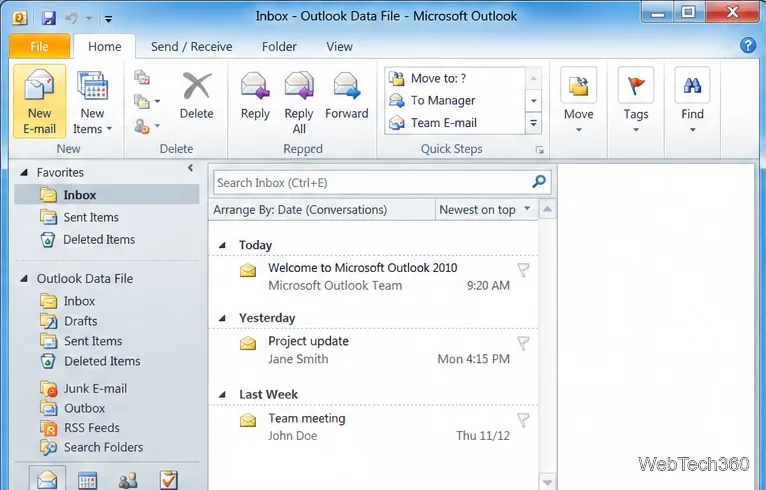
Task: Click Reply All in the ribbon
Action: pyautogui.click(x=299, y=102)
